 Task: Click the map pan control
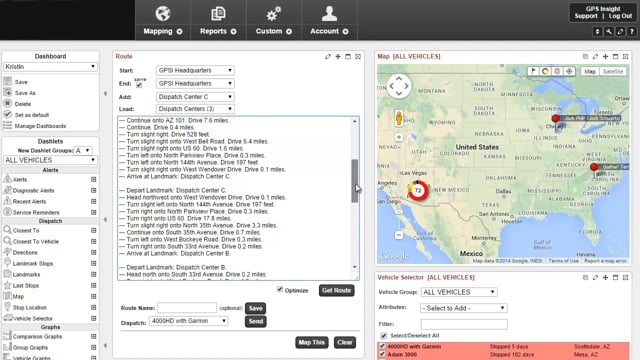tap(399, 86)
